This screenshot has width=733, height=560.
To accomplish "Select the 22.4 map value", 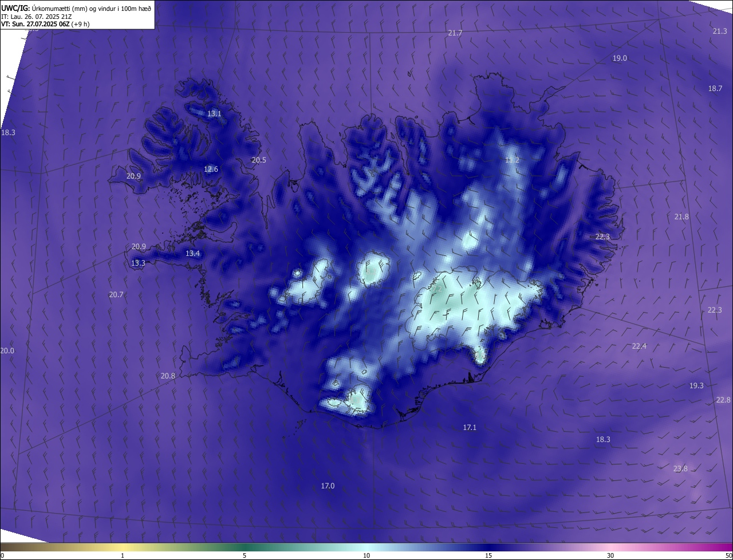I will 639,346.
